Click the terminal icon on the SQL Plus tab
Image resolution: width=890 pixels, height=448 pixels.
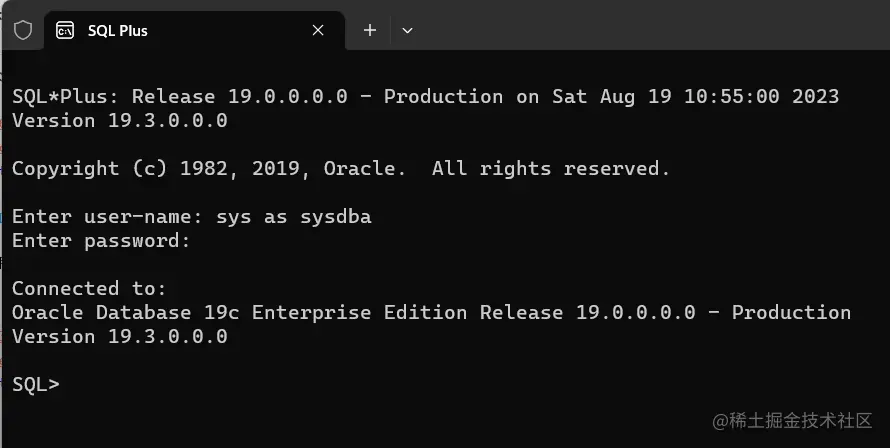[65, 30]
